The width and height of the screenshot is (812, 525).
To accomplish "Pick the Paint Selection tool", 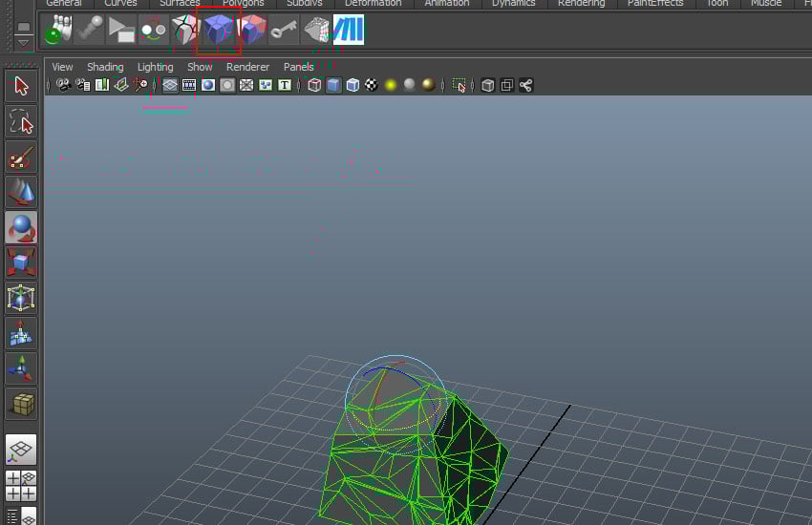I will [x=21, y=157].
